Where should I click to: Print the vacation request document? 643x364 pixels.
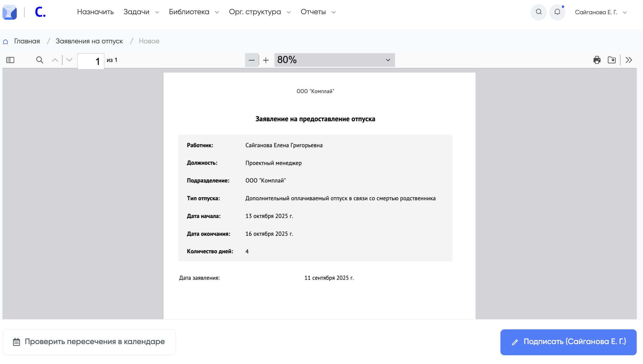pyautogui.click(x=597, y=60)
